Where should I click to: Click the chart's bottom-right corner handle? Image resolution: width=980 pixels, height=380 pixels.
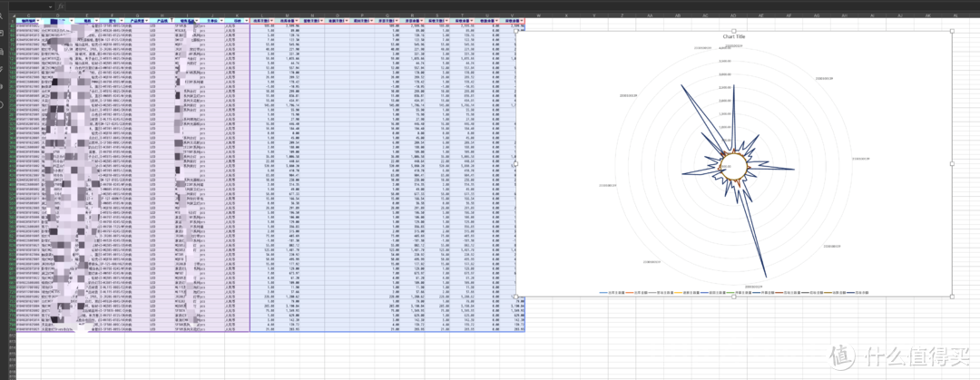click(x=952, y=297)
